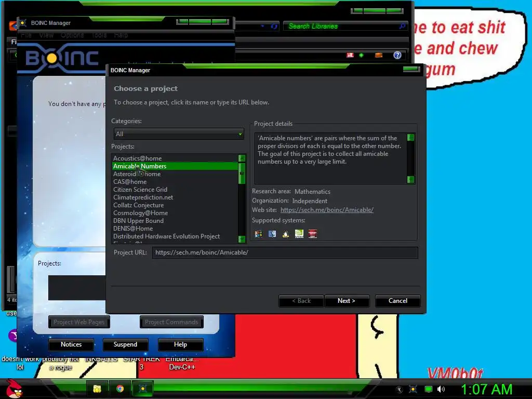Click Project Web Pages in BOINC window
532x399 pixels.
79,322
